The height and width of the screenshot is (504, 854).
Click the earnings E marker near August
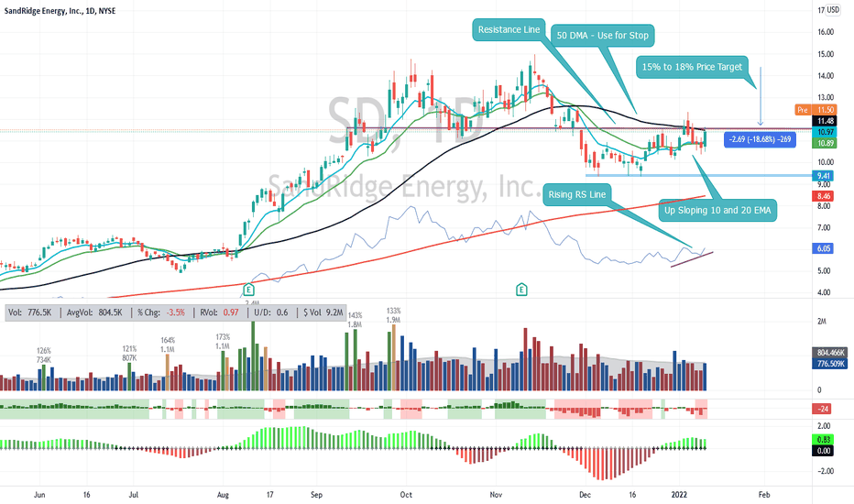coord(249,290)
